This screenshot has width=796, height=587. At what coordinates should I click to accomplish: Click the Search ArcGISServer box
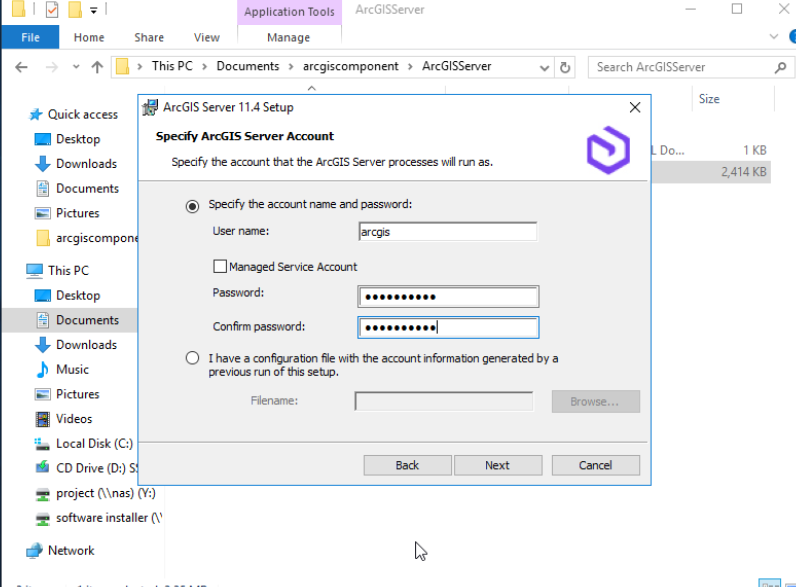680,67
